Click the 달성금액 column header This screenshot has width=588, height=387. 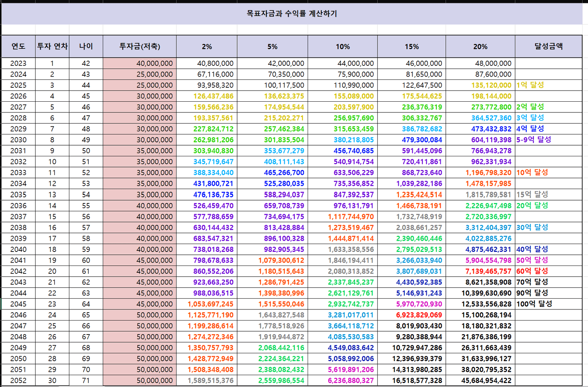pyautogui.click(x=548, y=46)
